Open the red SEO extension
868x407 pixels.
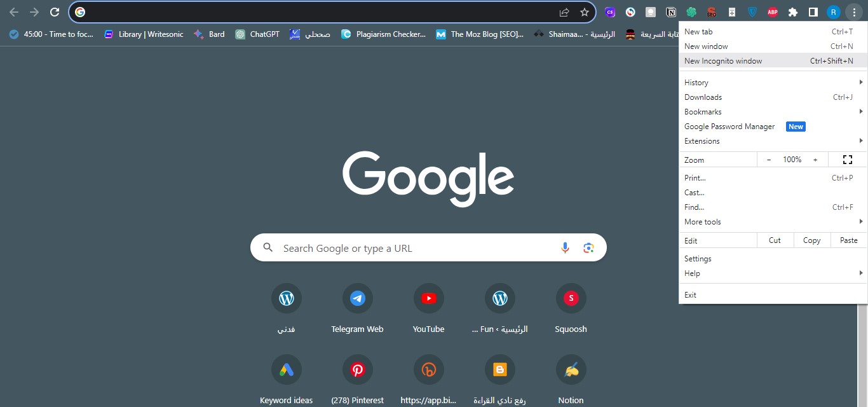tap(712, 12)
